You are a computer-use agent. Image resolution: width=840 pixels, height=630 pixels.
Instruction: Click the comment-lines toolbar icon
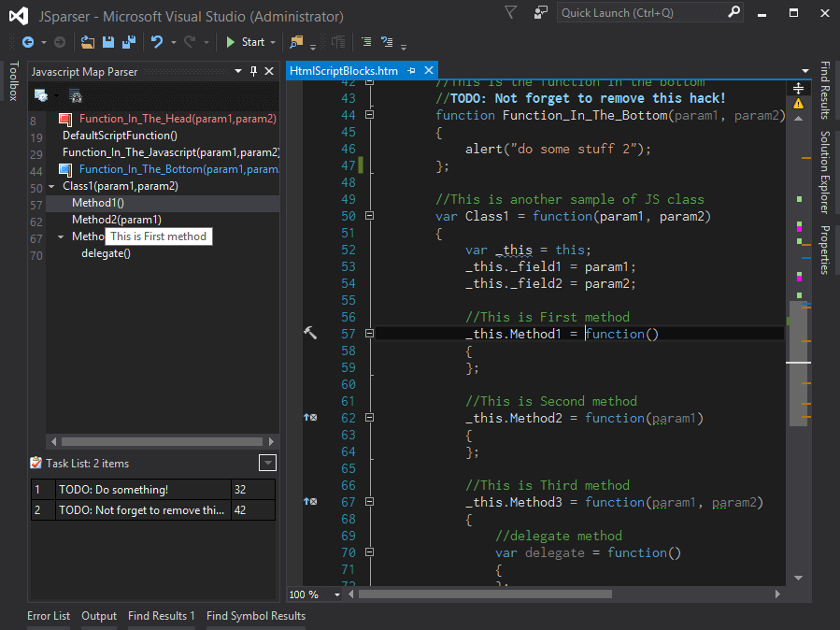(366, 41)
